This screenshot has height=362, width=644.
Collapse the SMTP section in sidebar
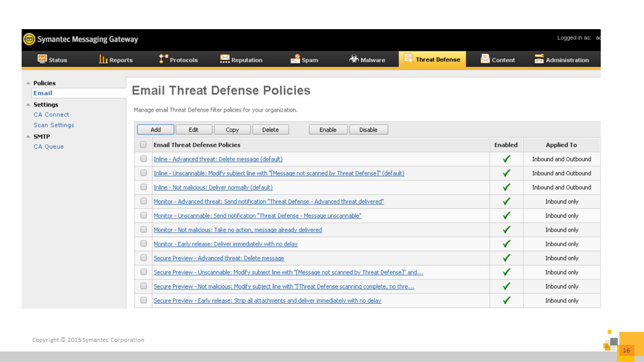pos(28,137)
